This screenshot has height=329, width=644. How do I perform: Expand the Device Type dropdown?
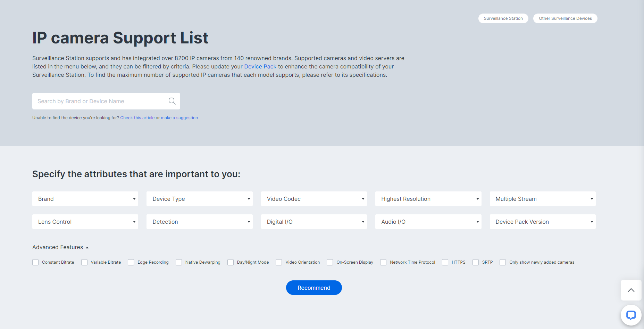200,199
